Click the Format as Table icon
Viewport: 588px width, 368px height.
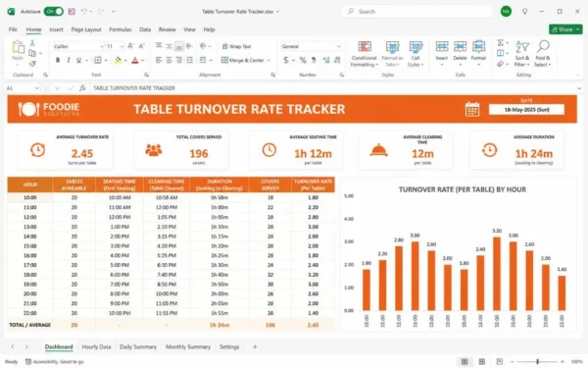tap(392, 47)
